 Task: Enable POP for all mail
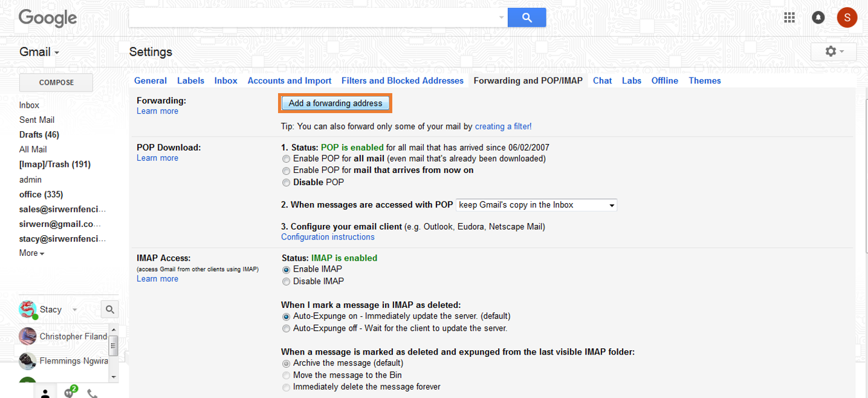point(286,158)
